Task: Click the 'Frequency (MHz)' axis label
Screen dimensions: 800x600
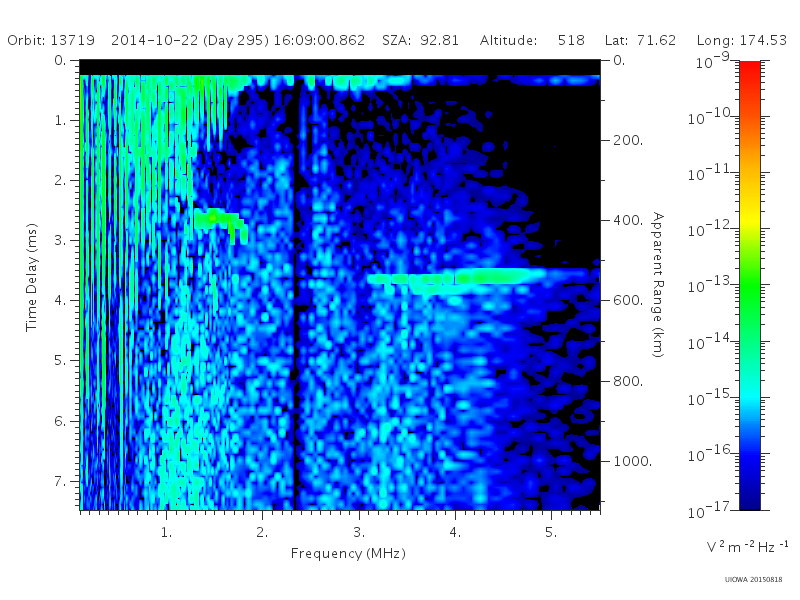Action: coord(348,553)
